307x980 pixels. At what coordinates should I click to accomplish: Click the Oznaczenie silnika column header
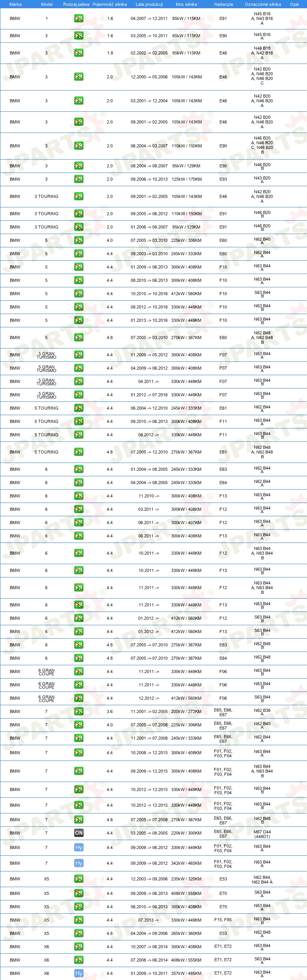[x=263, y=4]
